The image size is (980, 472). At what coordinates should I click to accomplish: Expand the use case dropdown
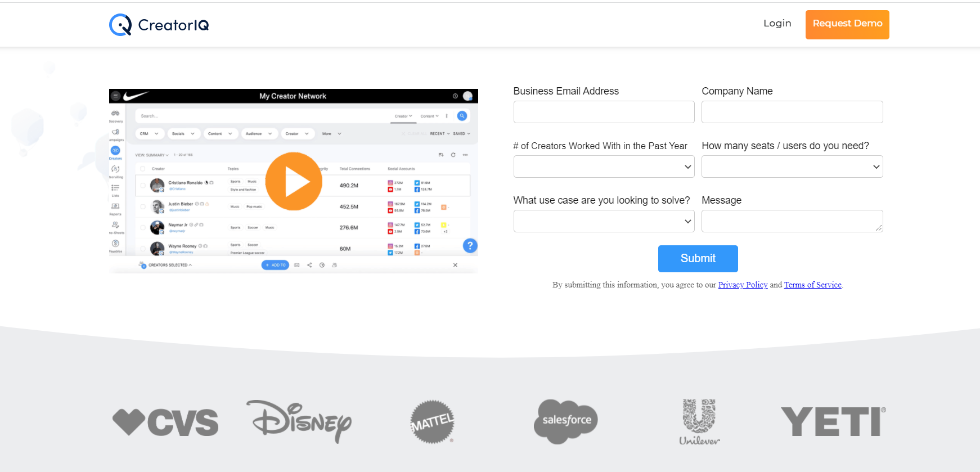(x=604, y=221)
